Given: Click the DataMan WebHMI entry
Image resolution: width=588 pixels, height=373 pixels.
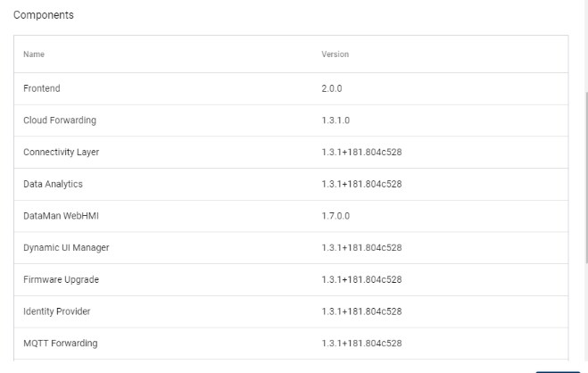Looking at the screenshot, I should (60, 216).
